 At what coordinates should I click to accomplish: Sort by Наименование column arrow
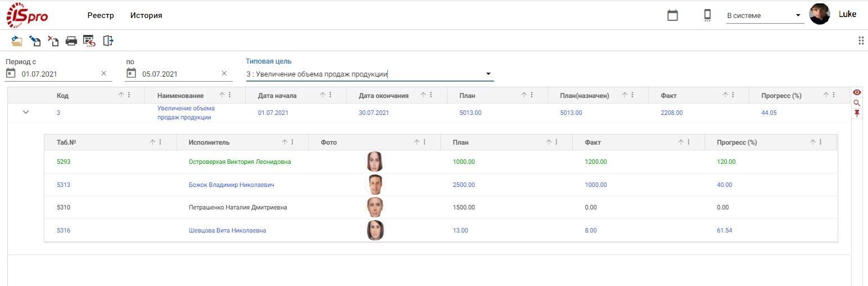pyautogui.click(x=221, y=95)
